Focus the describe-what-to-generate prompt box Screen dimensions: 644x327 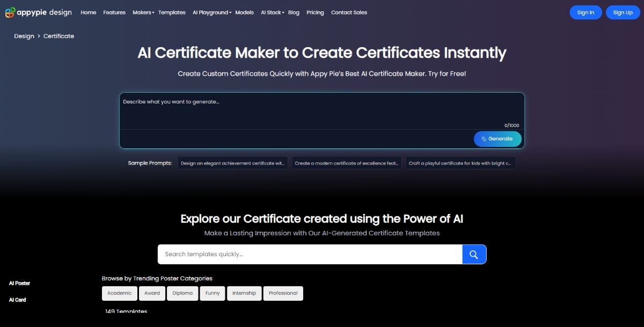(x=321, y=111)
